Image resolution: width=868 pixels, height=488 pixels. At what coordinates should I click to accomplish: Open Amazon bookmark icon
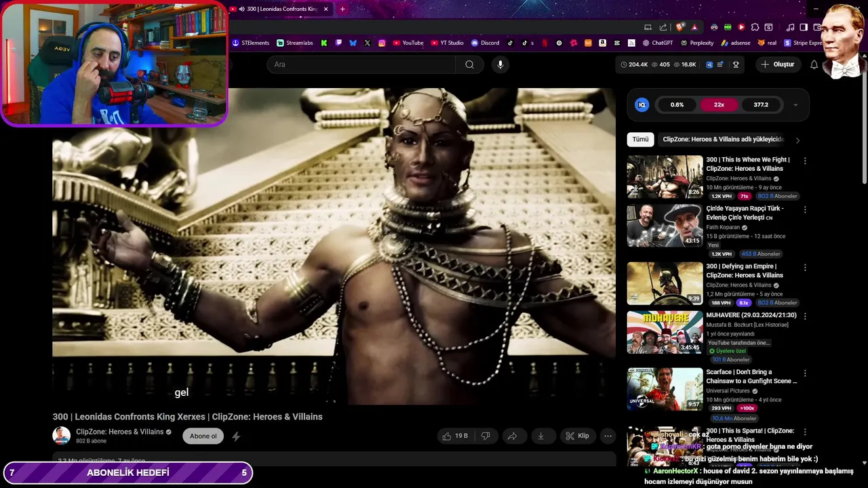pos(602,43)
